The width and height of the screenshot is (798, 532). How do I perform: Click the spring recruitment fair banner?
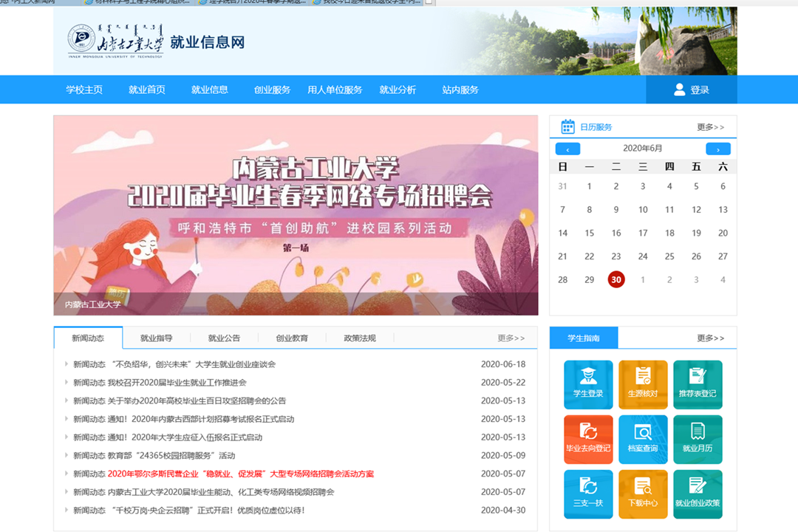tap(296, 215)
